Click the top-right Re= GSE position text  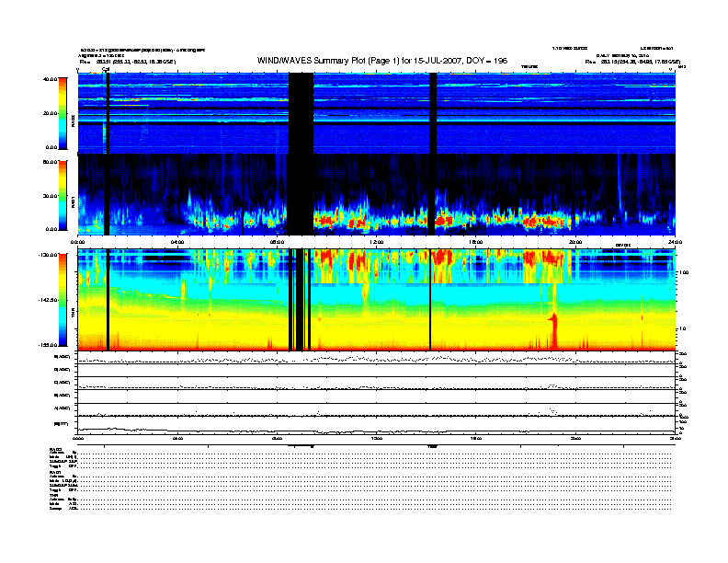[x=632, y=62]
